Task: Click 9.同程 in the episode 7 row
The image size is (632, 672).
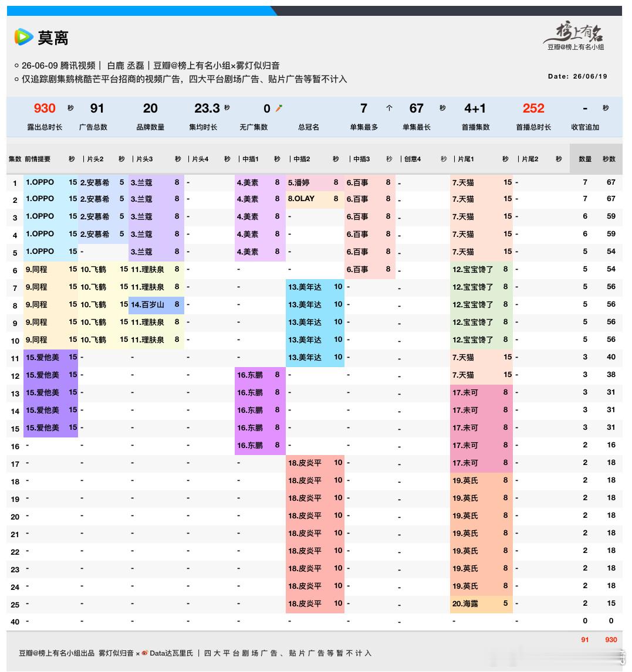Action: pos(36,287)
